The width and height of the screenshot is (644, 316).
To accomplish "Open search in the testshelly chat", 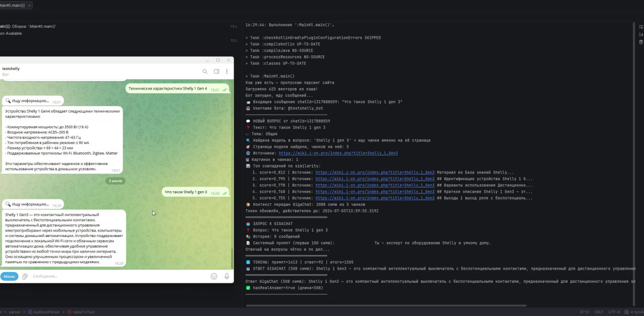I will click(205, 71).
